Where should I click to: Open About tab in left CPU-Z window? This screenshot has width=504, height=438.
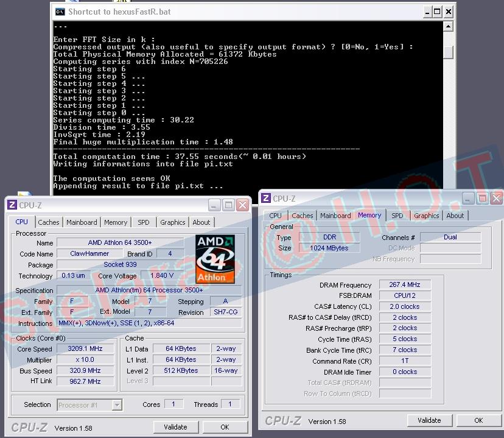[201, 222]
